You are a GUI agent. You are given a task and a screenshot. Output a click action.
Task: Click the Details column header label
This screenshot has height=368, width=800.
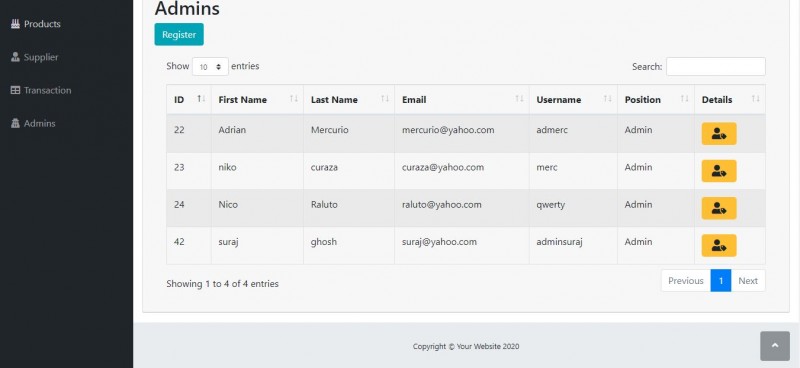pyautogui.click(x=717, y=100)
